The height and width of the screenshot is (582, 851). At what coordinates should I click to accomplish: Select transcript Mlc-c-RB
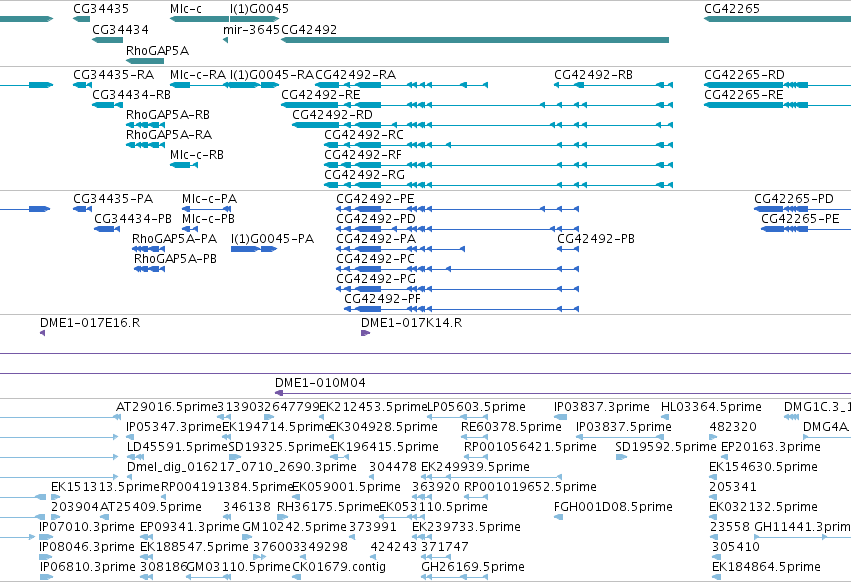[184, 165]
